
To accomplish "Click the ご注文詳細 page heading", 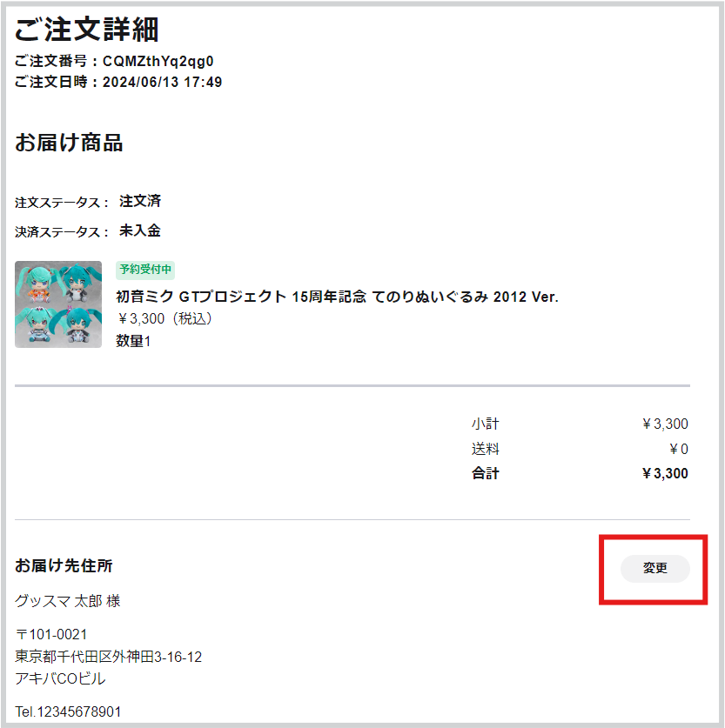I will (x=86, y=30).
